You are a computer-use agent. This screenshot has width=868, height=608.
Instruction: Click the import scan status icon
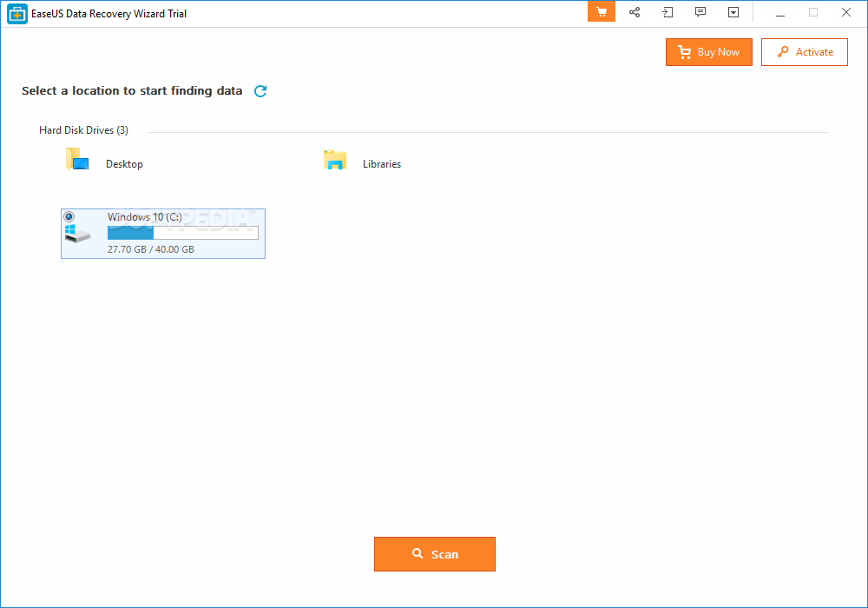[667, 12]
